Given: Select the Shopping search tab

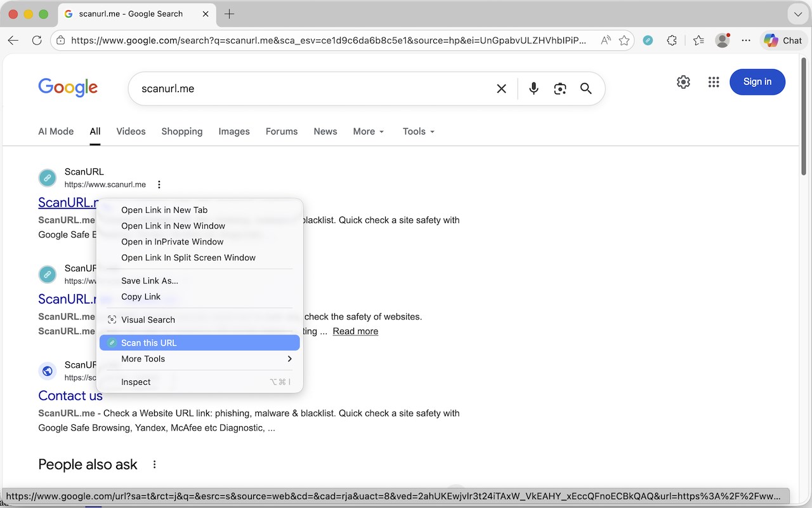Looking at the screenshot, I should 182,131.
